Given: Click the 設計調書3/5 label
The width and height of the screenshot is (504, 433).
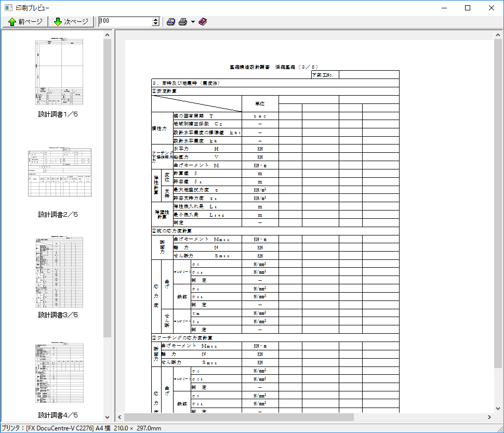Looking at the screenshot, I should click(58, 314).
